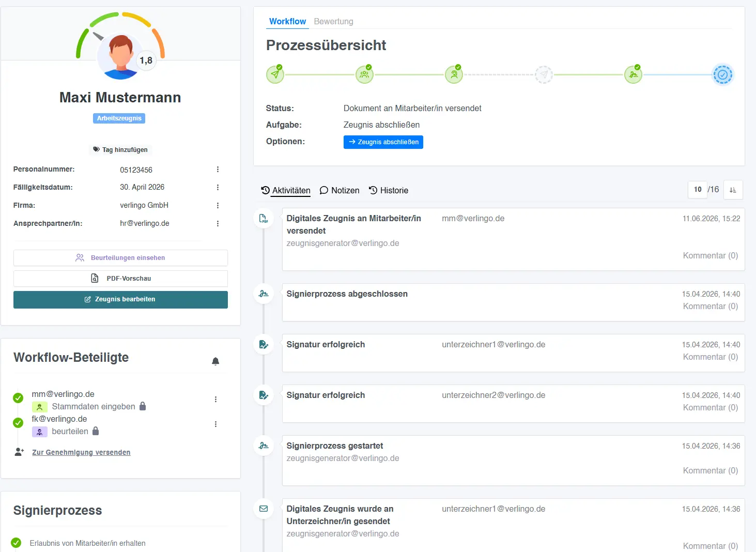Click the sort order icon next to /16
This screenshot has width=756, height=552.
coord(733,190)
